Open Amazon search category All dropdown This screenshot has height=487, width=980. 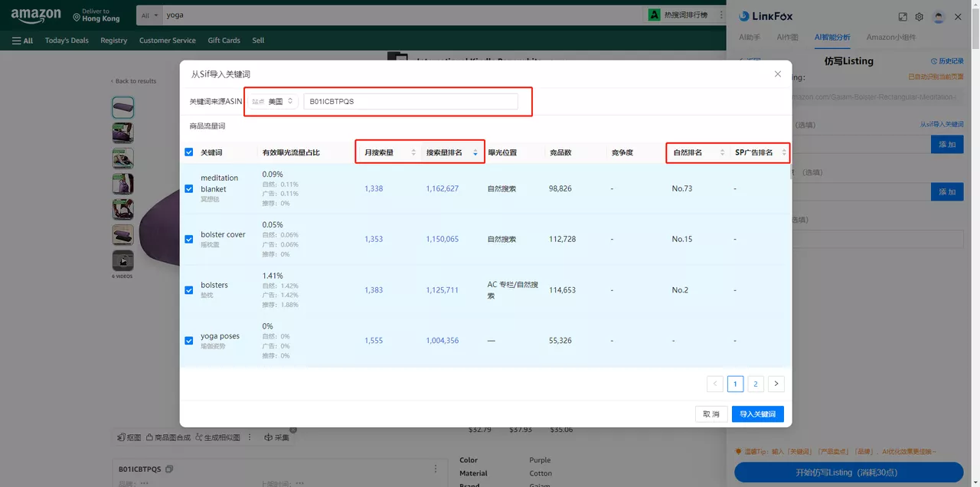click(149, 15)
